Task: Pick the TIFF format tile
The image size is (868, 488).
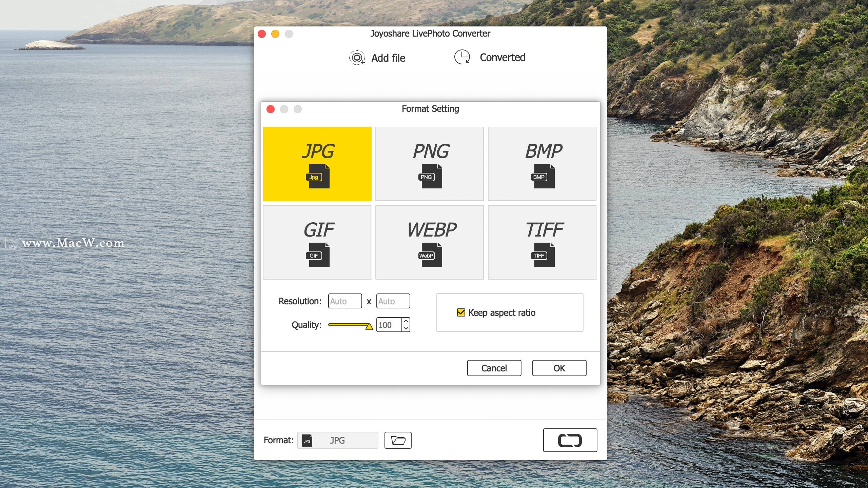Action: pyautogui.click(x=542, y=242)
